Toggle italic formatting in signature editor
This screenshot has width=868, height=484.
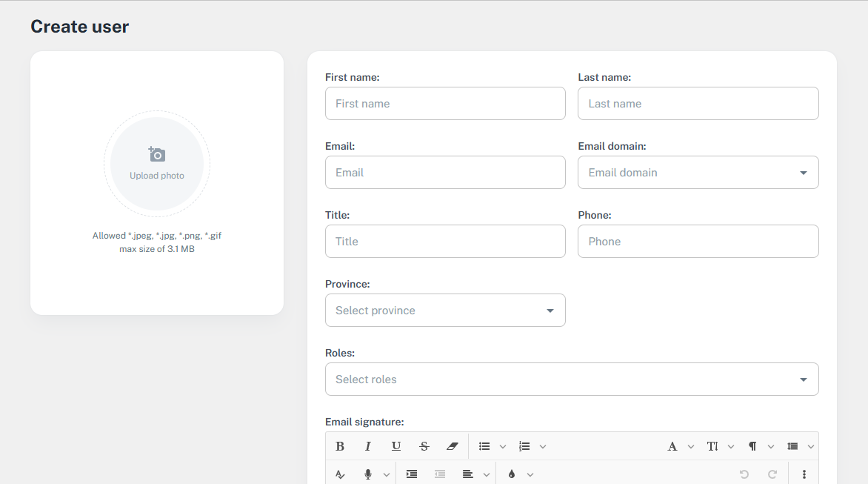coord(368,446)
